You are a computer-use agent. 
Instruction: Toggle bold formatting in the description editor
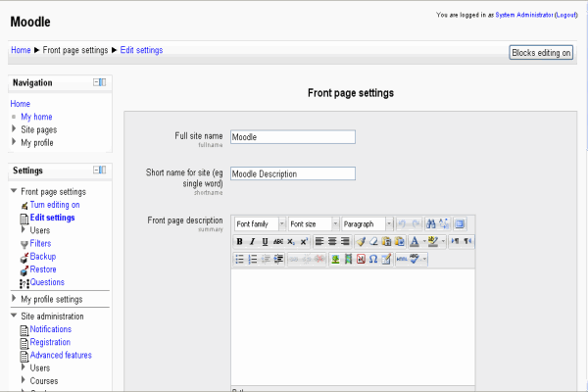click(239, 241)
